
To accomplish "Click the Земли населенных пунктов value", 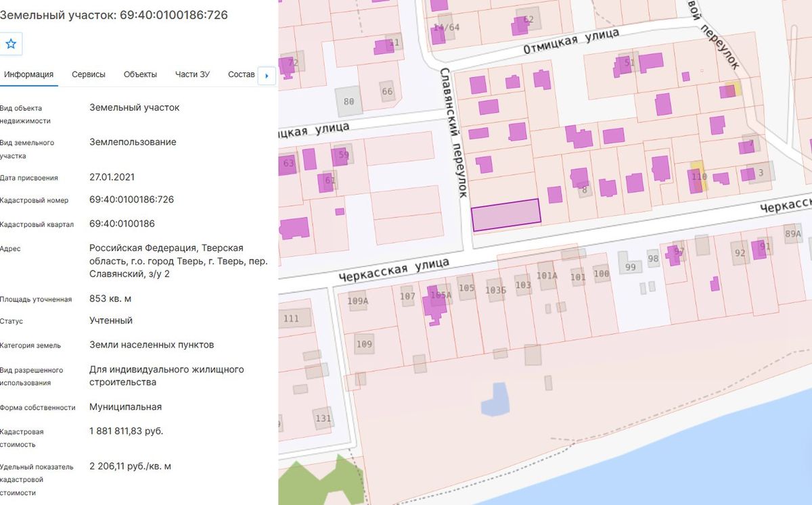I will 152,345.
